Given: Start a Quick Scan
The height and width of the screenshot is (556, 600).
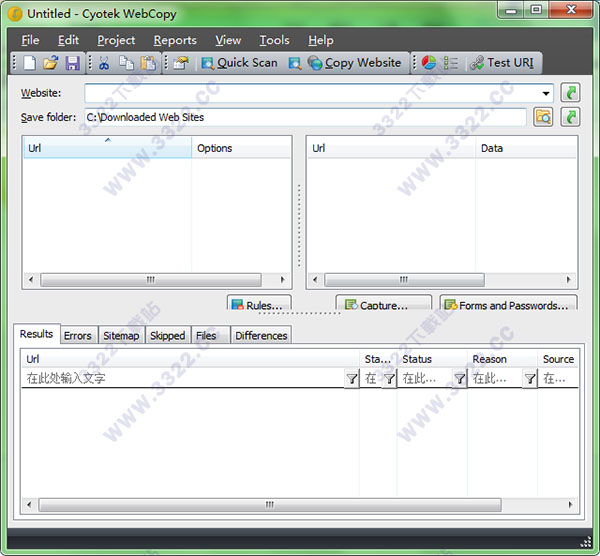Looking at the screenshot, I should pyautogui.click(x=240, y=63).
